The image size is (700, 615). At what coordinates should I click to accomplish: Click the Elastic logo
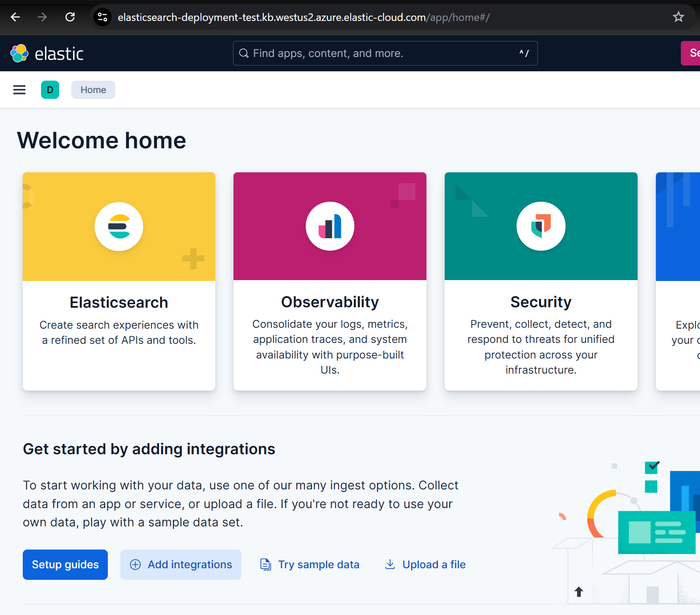(47, 53)
